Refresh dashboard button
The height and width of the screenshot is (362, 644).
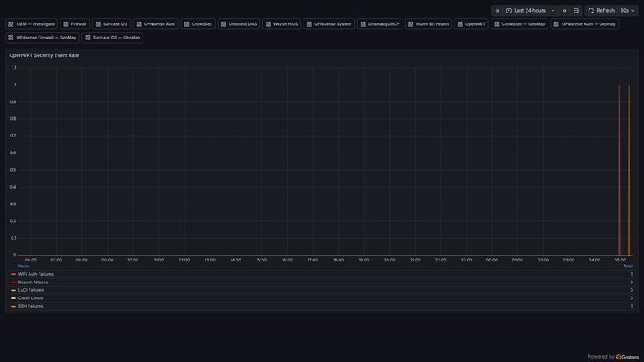point(601,11)
